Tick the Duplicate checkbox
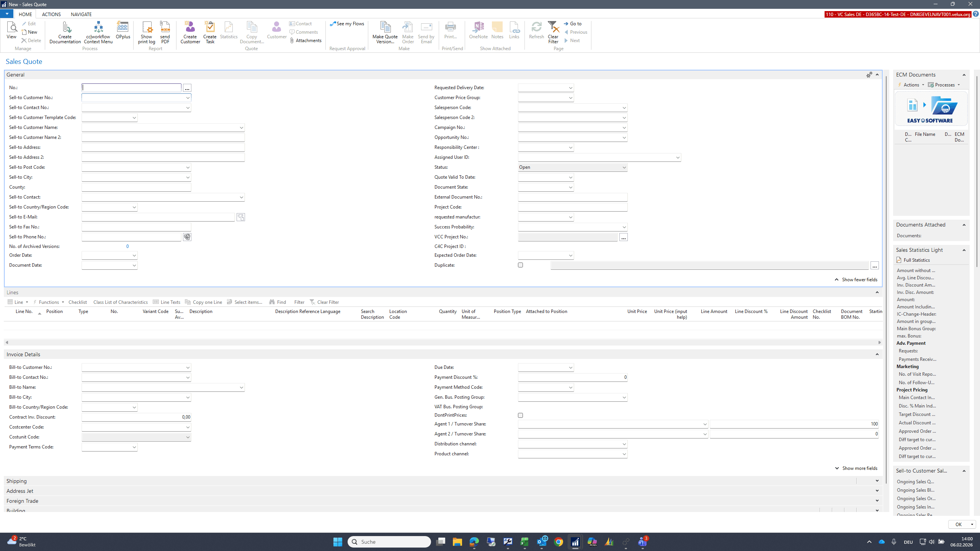Screen dimensions: 980x551 520,265
